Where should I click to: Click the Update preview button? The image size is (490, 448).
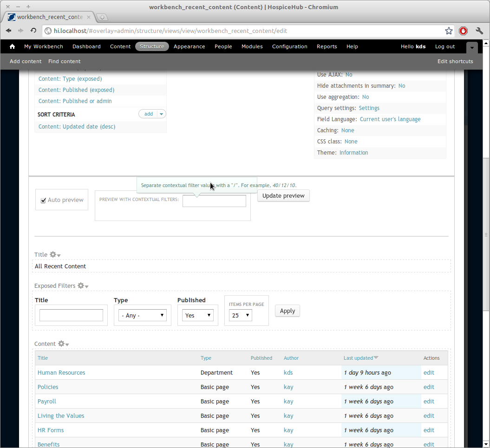283,196
